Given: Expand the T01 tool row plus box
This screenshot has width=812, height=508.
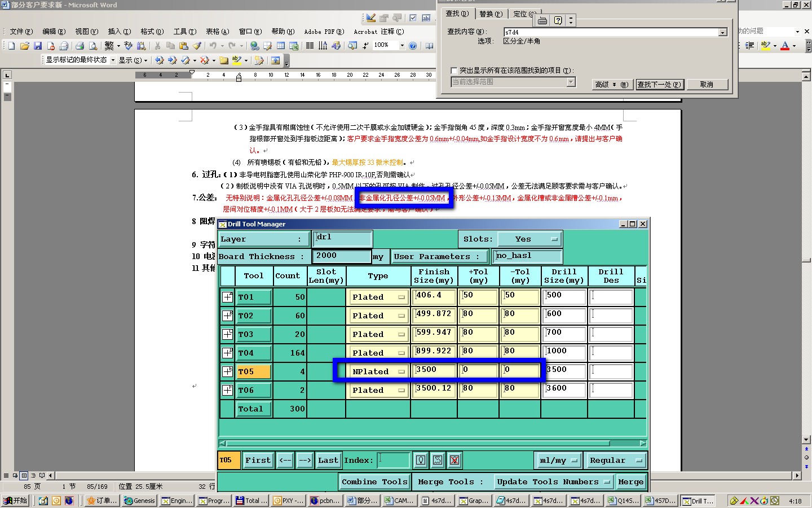Looking at the screenshot, I should click(227, 297).
